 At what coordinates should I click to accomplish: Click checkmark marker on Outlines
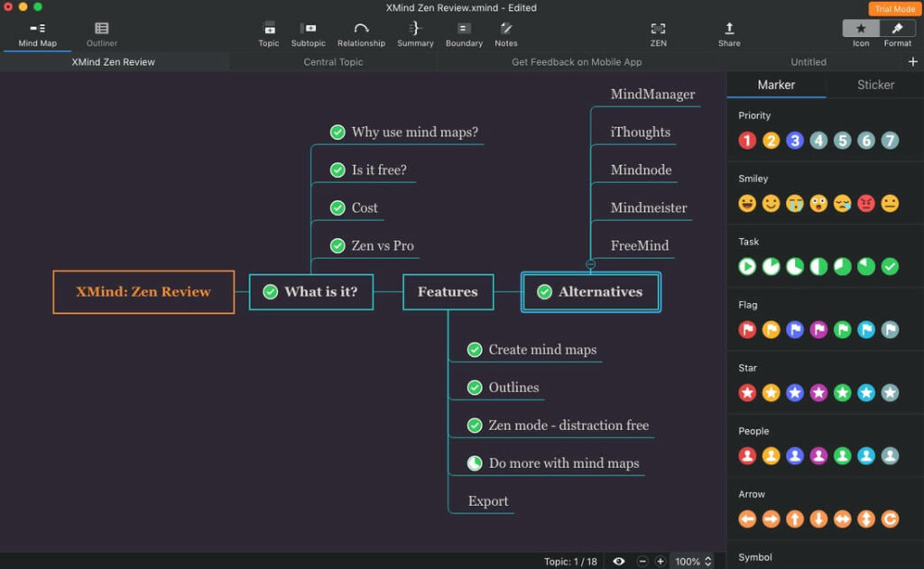475,387
